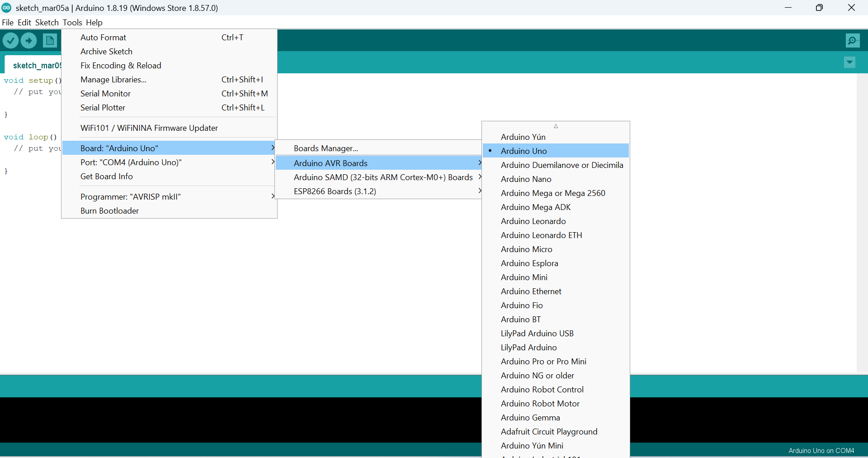The height and width of the screenshot is (458, 868).
Task: Click the Arduino logo in title bar
Action: point(6,7)
